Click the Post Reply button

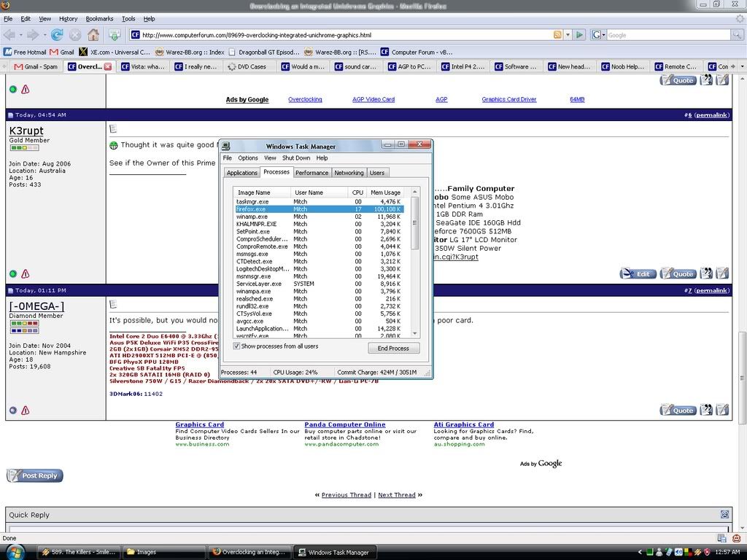tap(35, 475)
